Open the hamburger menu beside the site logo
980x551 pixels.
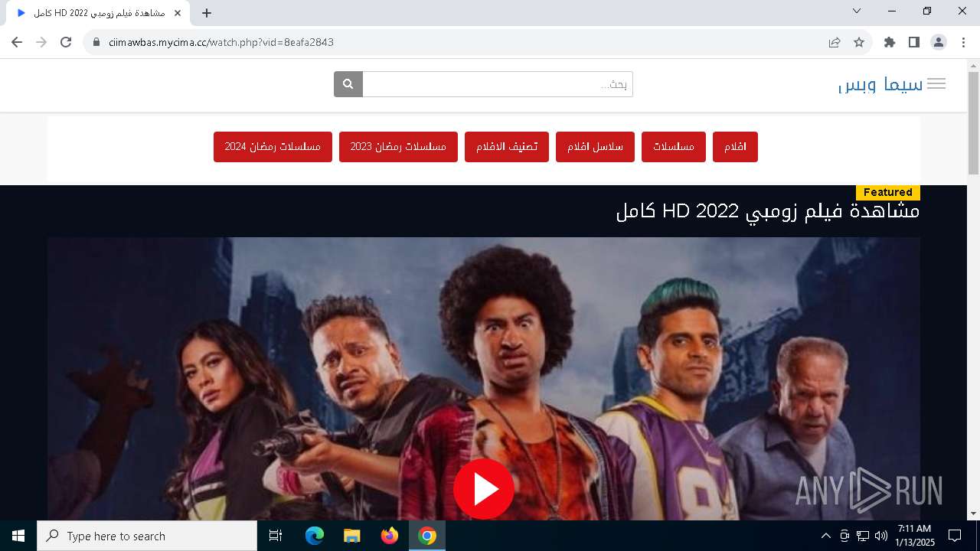point(936,84)
